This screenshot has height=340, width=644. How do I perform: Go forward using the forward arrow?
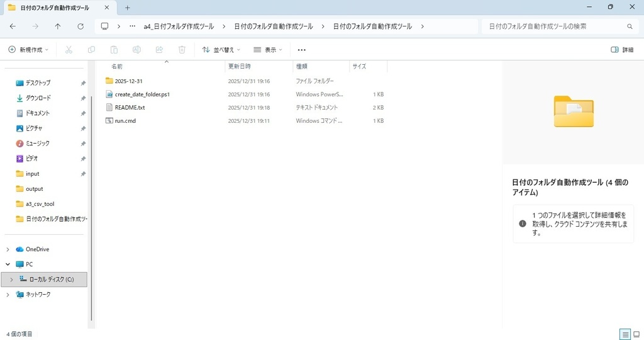(x=35, y=26)
